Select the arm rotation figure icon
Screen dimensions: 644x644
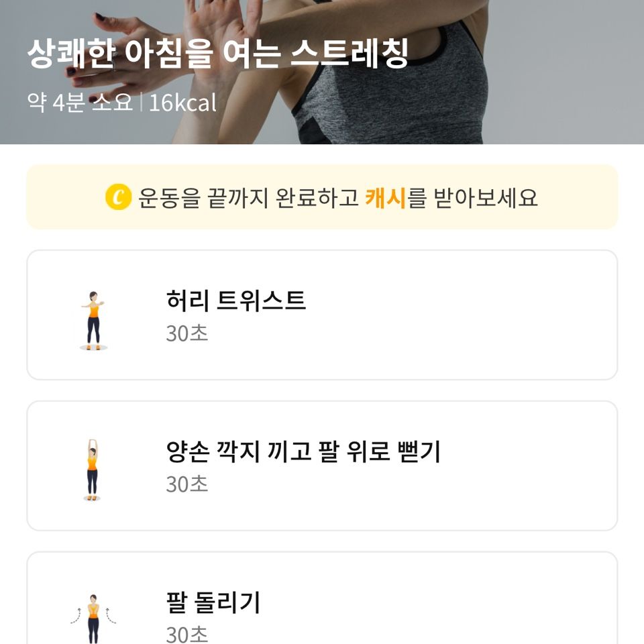tap(93, 619)
